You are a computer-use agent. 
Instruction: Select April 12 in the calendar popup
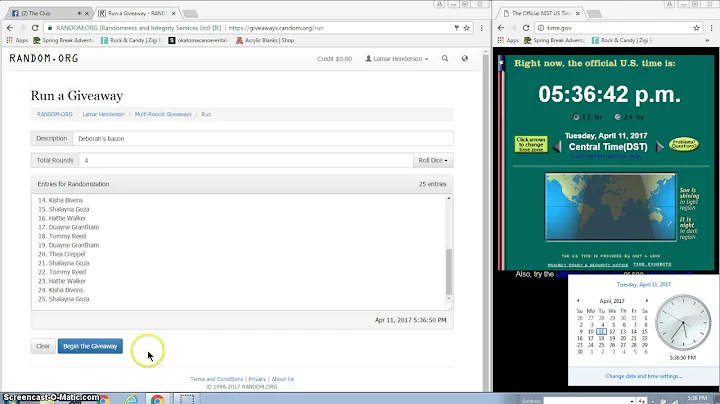pyautogui.click(x=612, y=331)
